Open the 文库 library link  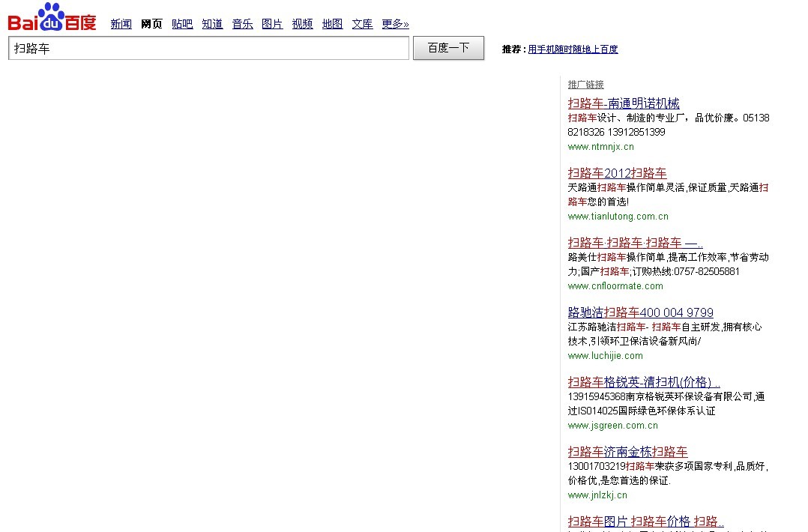(x=362, y=24)
